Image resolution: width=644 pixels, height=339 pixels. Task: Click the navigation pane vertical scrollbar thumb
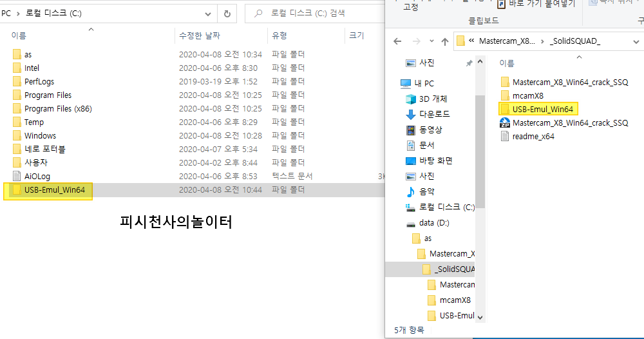pyautogui.click(x=480, y=152)
